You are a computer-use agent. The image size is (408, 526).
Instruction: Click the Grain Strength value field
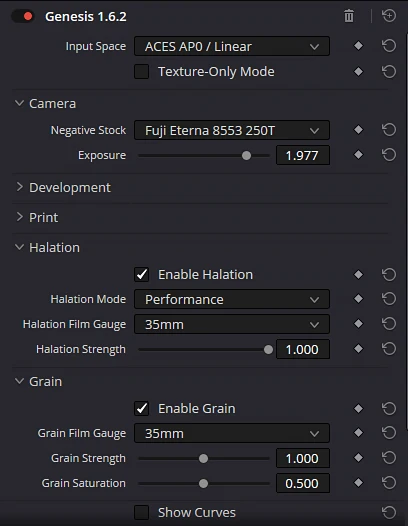[x=303, y=458]
